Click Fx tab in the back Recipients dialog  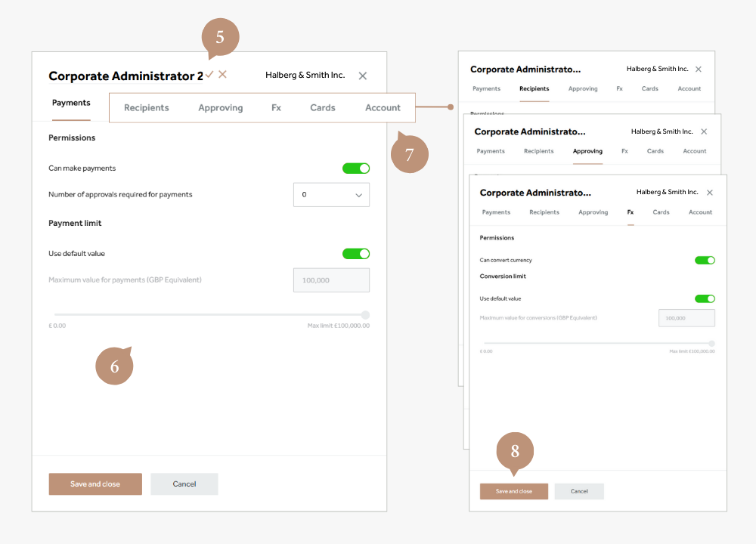620,88
